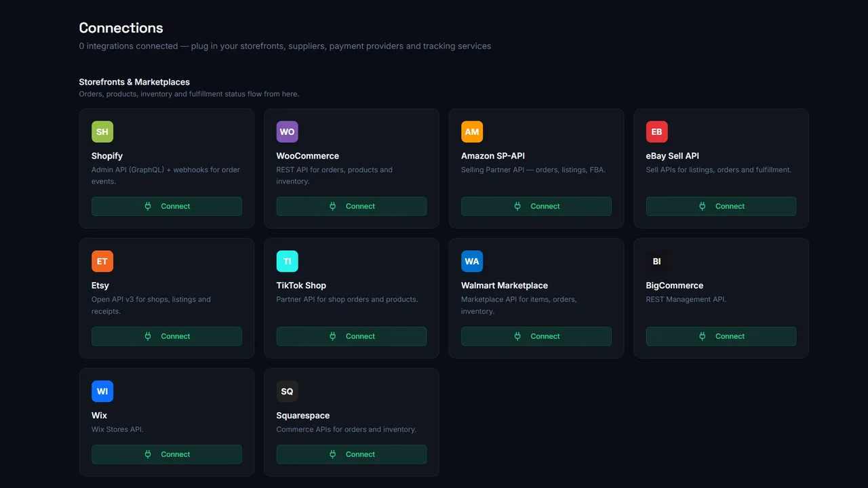Click the Wix card title
The image size is (868, 488).
(99, 415)
